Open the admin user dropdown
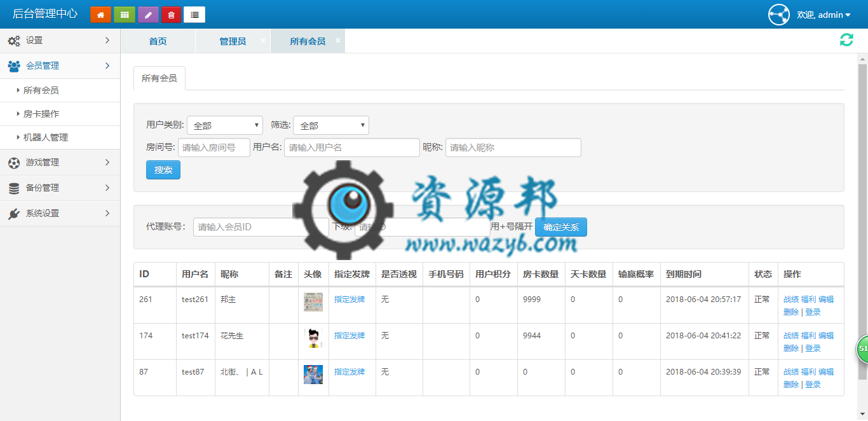 click(824, 15)
